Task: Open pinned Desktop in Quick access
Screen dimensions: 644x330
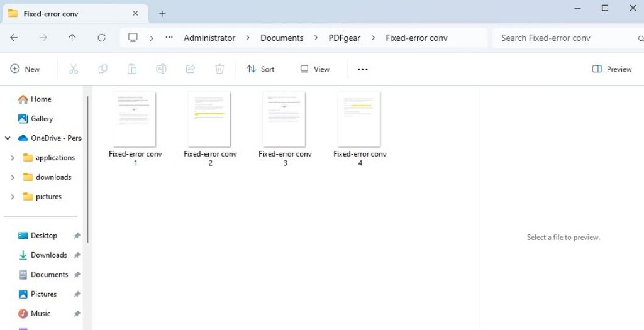Action: point(37,236)
